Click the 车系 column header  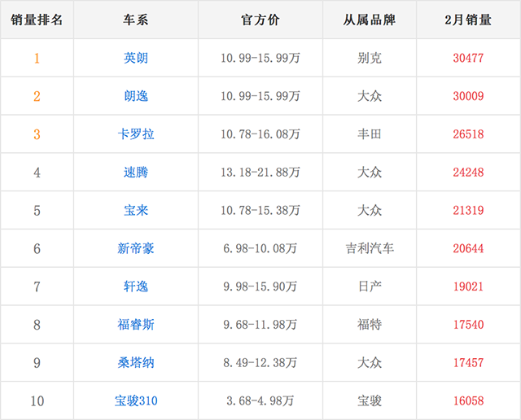click(x=136, y=20)
